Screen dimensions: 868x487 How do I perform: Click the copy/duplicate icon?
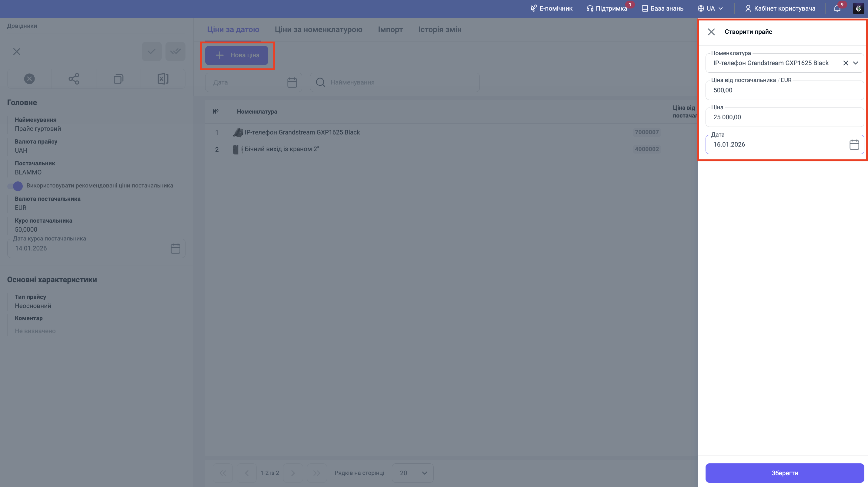click(x=118, y=79)
